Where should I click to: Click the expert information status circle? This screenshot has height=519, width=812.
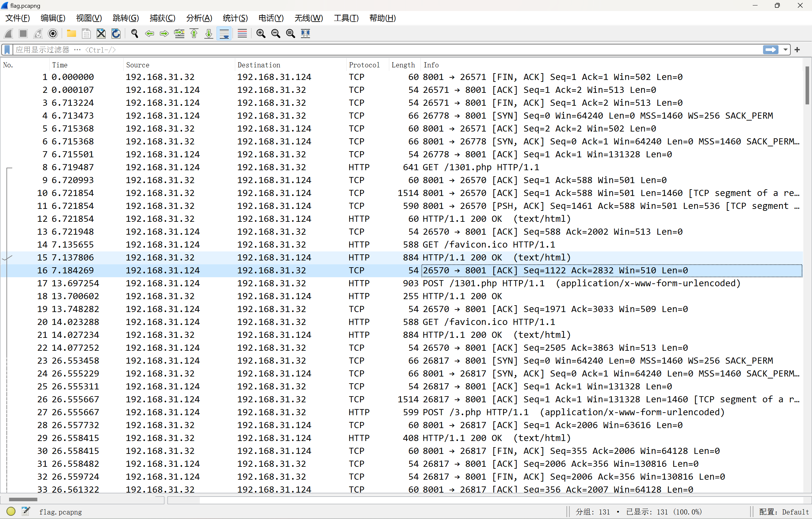tap(11, 512)
